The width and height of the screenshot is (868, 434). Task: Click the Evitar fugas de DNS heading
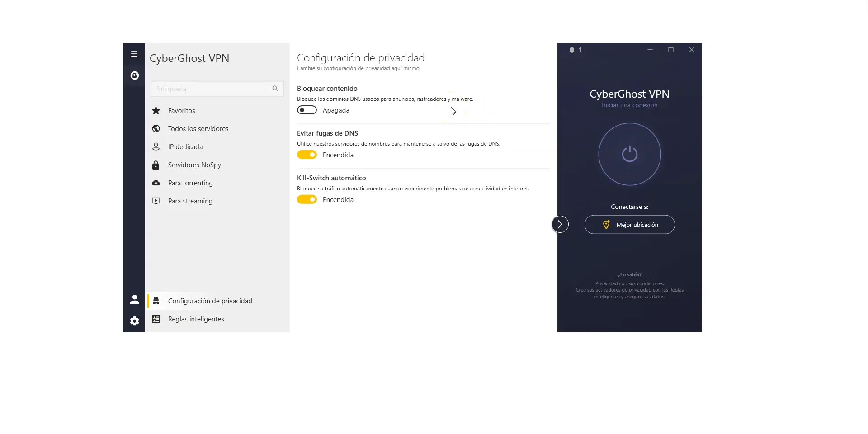pyautogui.click(x=327, y=133)
